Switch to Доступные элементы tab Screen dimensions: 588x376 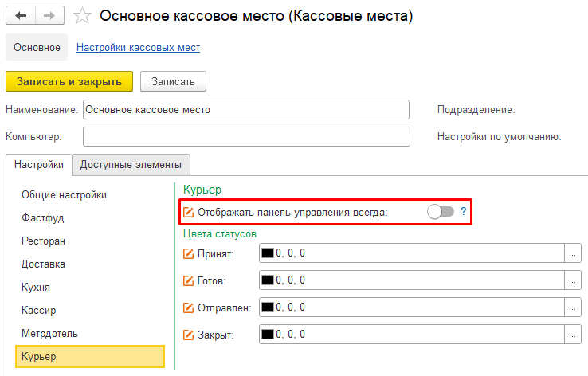[131, 165]
